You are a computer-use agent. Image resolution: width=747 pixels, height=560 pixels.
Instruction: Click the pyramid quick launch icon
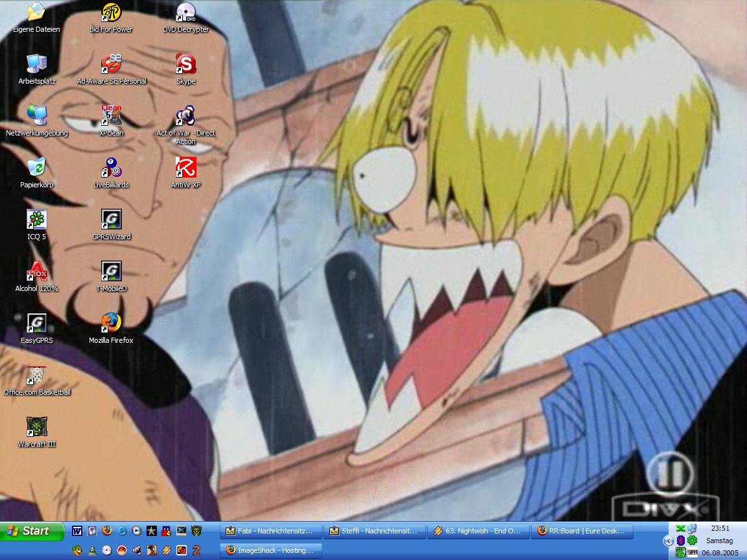[x=93, y=550]
